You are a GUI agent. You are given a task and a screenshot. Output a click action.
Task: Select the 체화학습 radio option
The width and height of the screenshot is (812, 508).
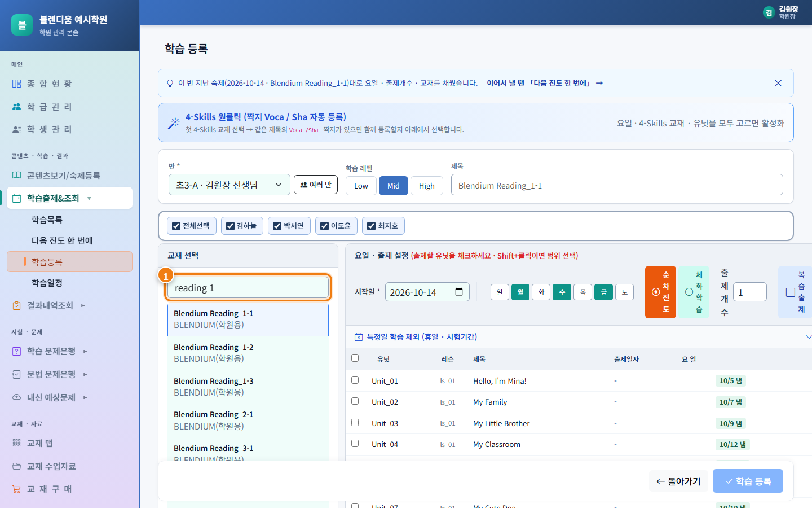pos(689,292)
